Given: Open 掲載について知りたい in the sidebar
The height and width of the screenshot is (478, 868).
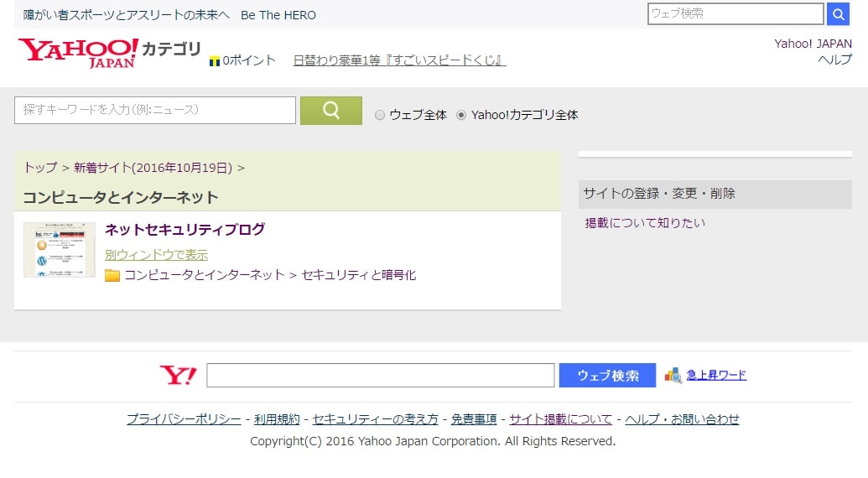Looking at the screenshot, I should [645, 223].
